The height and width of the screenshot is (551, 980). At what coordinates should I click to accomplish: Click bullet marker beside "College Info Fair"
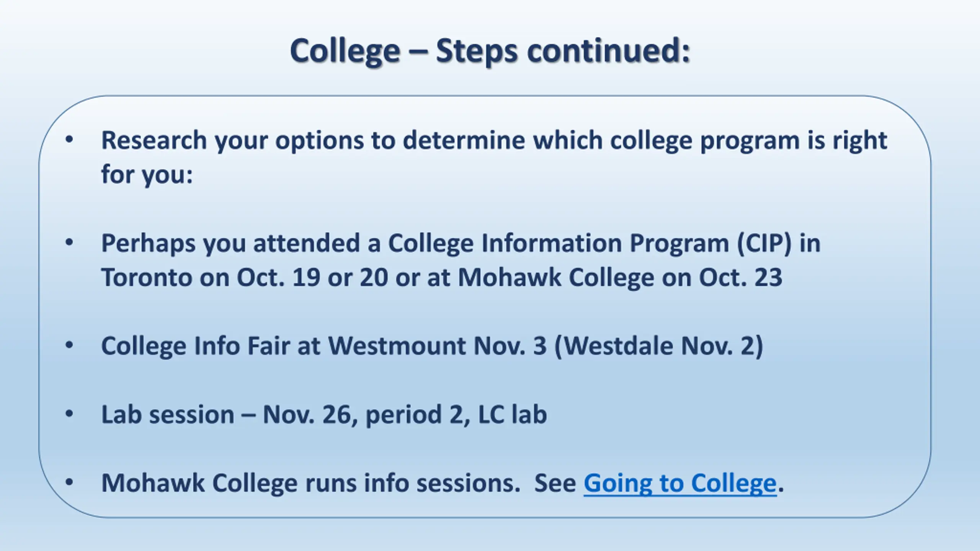[69, 346]
